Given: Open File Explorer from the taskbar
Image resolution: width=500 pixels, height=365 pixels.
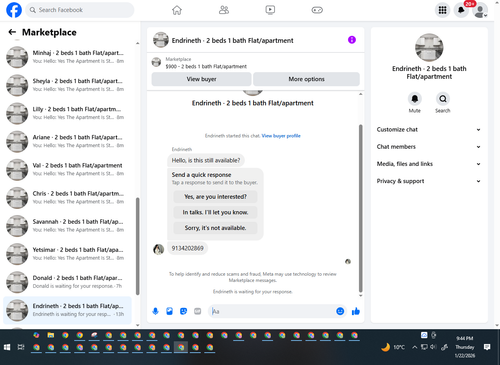Looking at the screenshot, I should (x=51, y=335).
